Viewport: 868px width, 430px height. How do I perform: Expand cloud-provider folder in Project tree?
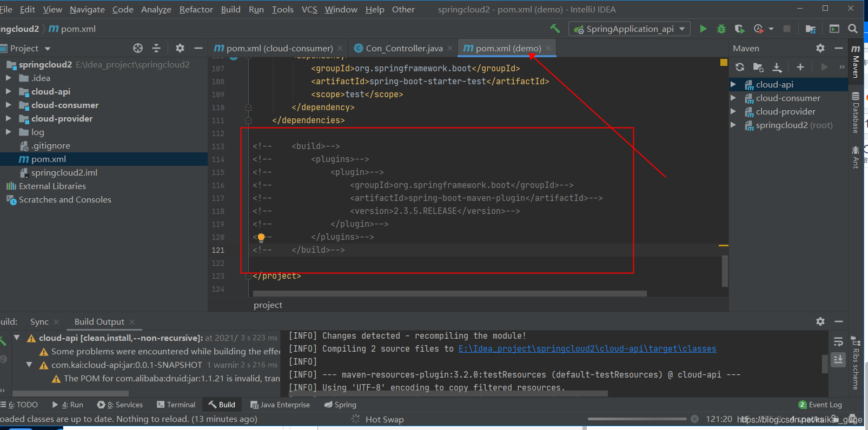[8, 118]
